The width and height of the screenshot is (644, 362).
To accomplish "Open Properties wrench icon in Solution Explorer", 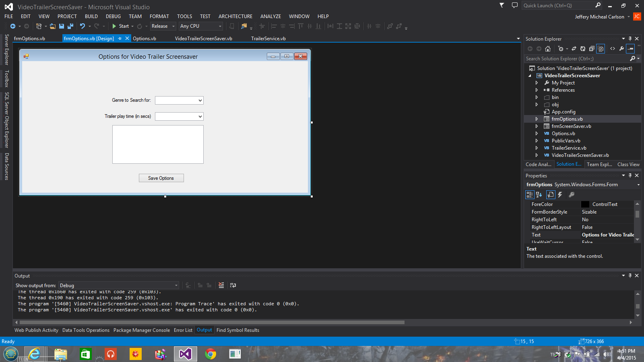I will [621, 49].
